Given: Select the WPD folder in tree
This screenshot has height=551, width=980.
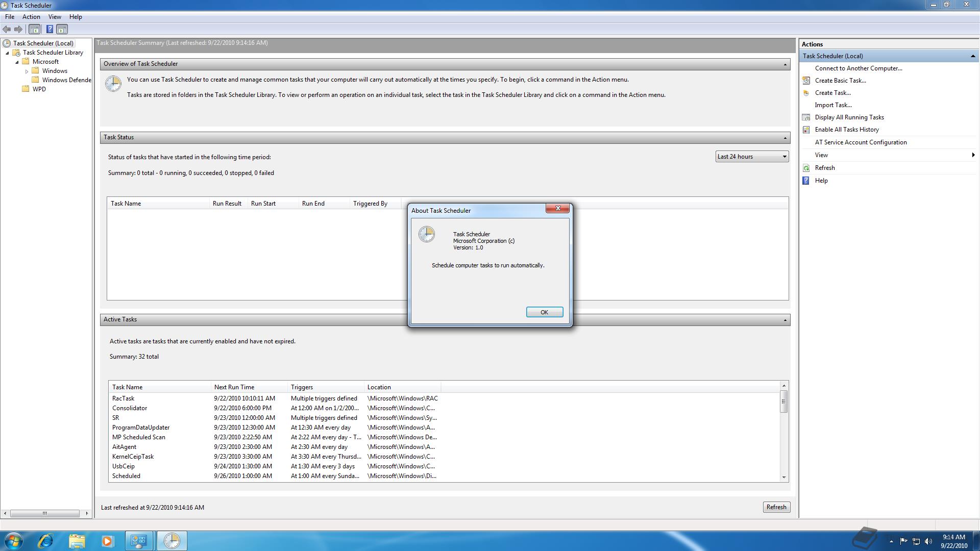Looking at the screenshot, I should coord(39,89).
